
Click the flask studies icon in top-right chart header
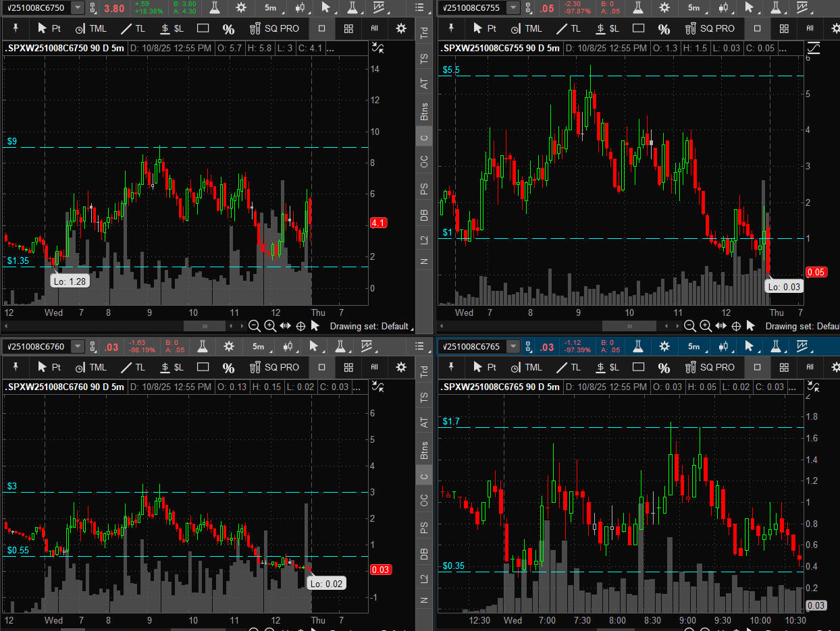pyautogui.click(x=634, y=7)
